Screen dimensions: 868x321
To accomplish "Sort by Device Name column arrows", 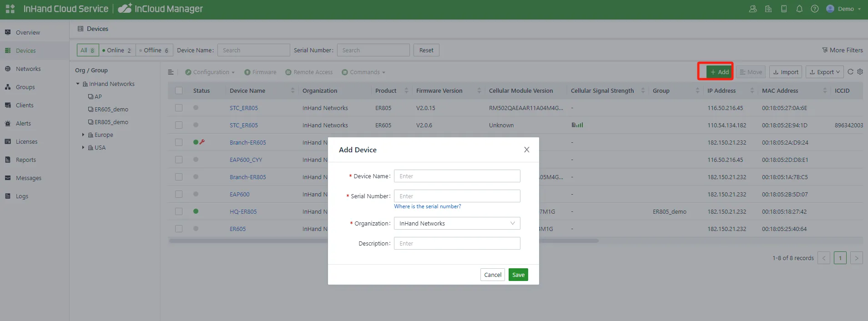I will 293,90.
